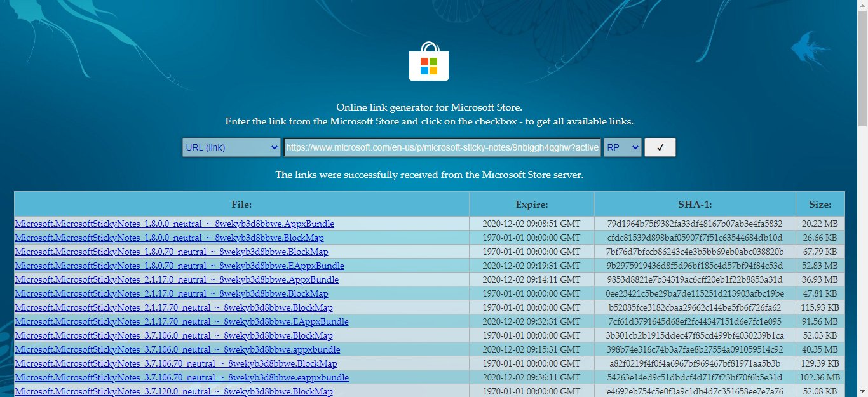Screen dimensions: 868x397
Task: Select SHA-1 hash starting with 398b74e316c7
Action: (x=695, y=349)
